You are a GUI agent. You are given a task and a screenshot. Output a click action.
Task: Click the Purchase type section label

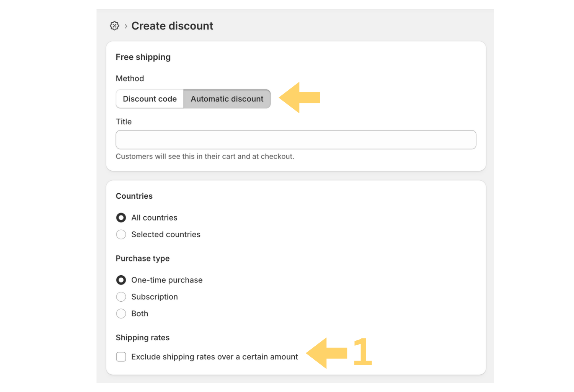point(142,258)
